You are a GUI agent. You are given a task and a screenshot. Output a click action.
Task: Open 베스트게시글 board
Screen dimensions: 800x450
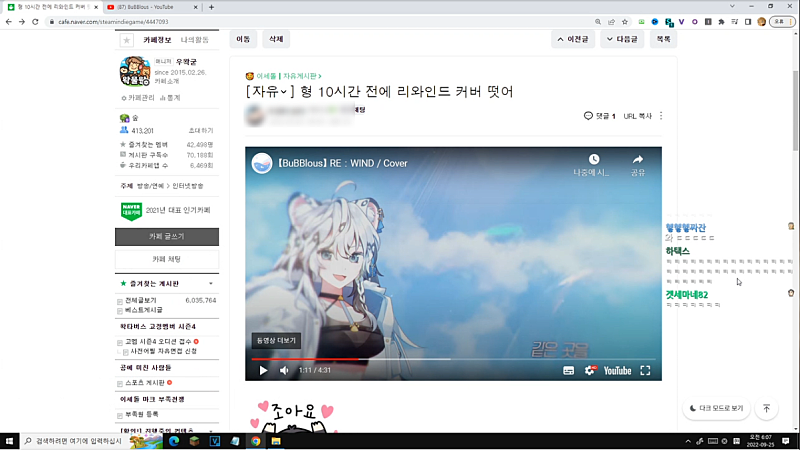coord(144,310)
